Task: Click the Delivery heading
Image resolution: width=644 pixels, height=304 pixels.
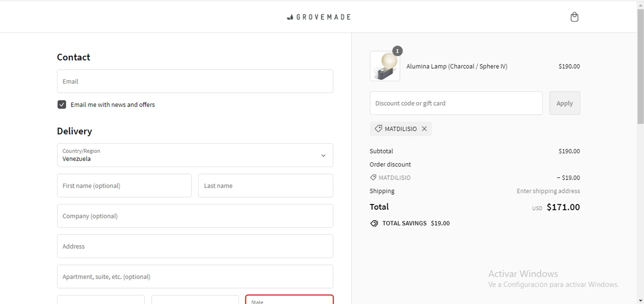Action: pyautogui.click(x=74, y=131)
